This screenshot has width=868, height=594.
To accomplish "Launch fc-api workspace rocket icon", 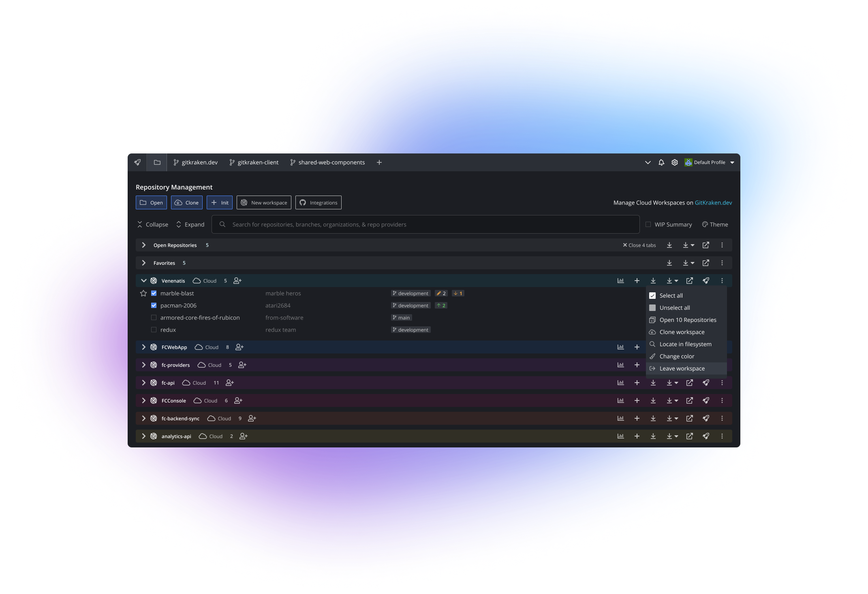I will (x=706, y=383).
